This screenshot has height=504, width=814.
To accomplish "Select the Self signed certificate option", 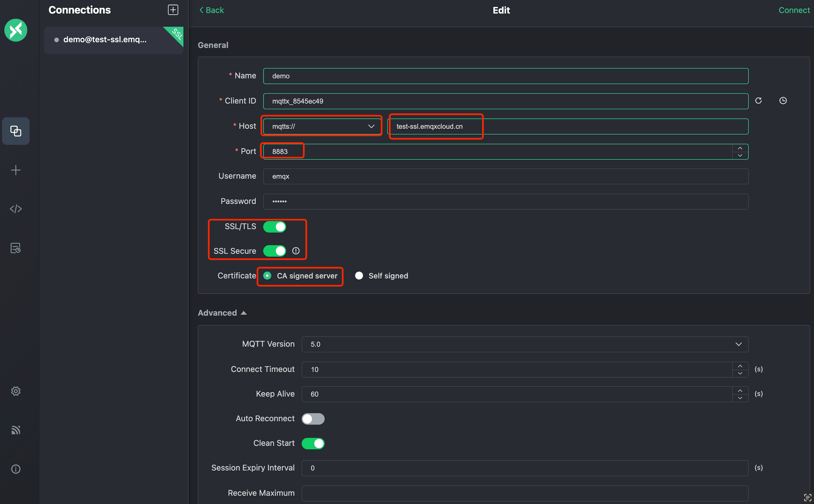I will [x=359, y=276].
